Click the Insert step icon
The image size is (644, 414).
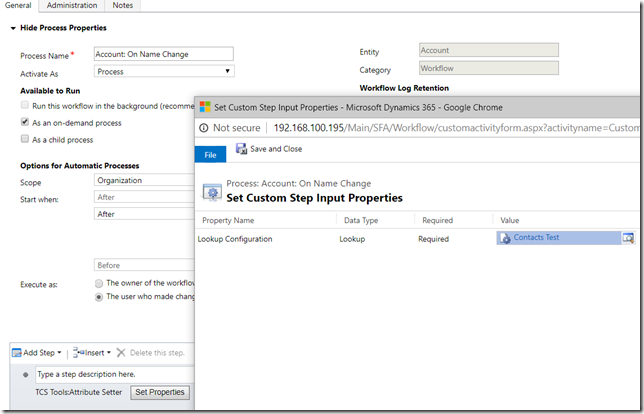[78, 352]
